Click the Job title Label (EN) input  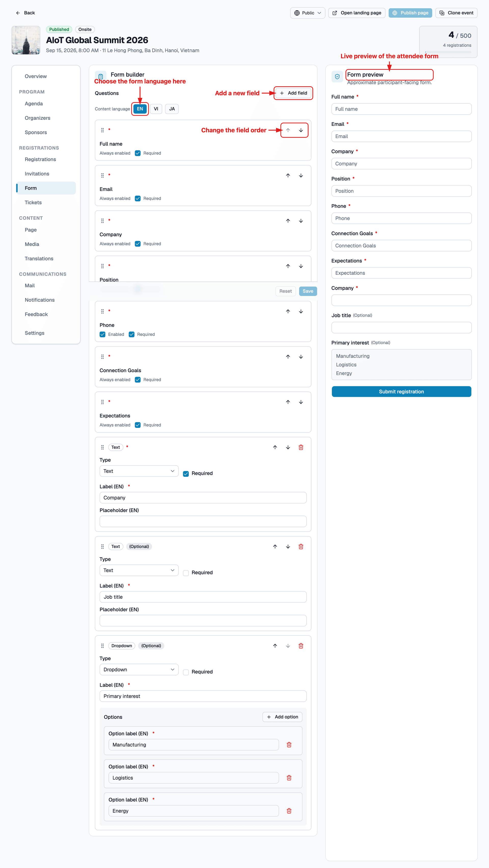coord(203,597)
